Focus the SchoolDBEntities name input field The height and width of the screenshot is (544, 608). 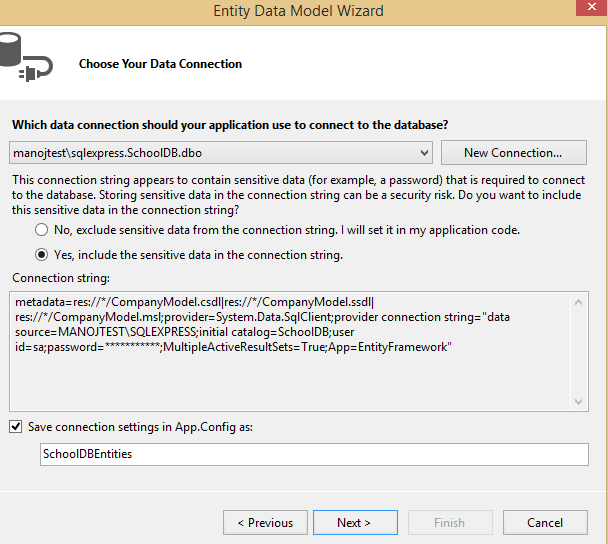(314, 454)
